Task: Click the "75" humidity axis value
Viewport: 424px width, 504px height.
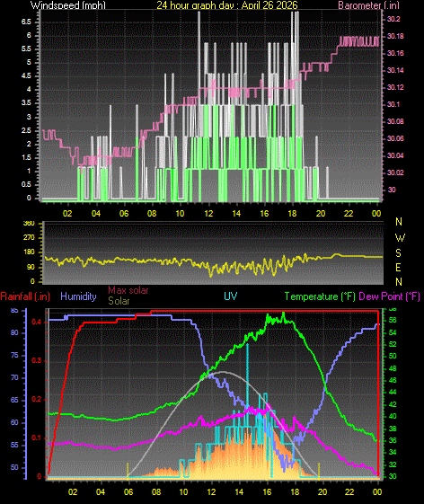Action: [14, 355]
